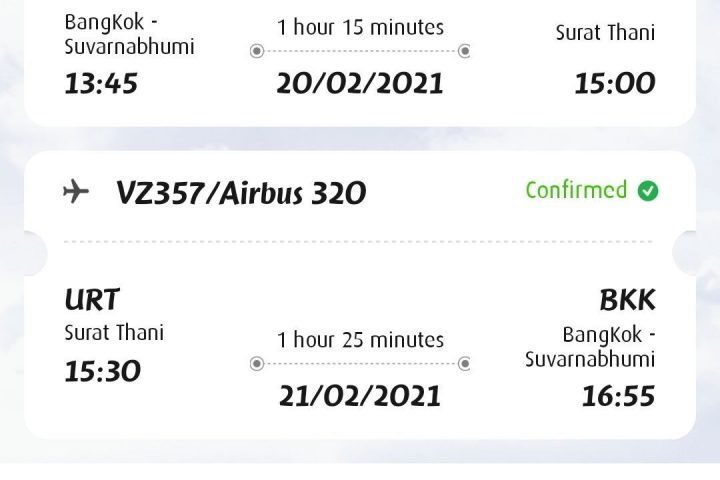Click right route dot under 1 hour 15 minutes

pyautogui.click(x=464, y=50)
